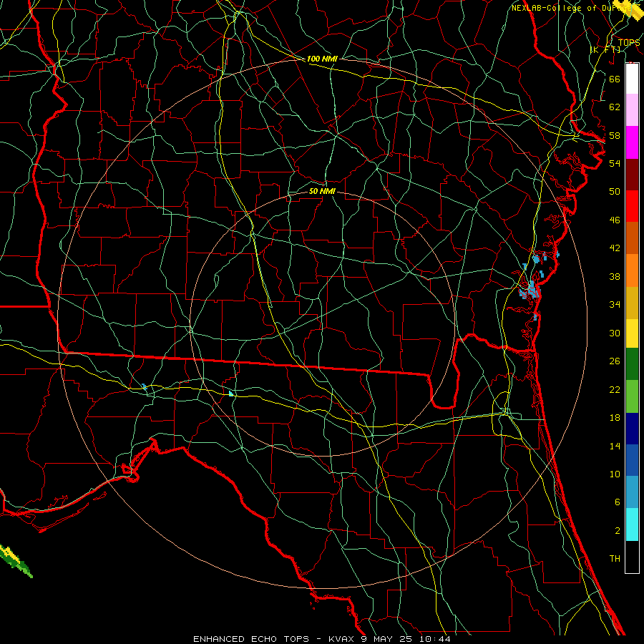
Task: Pick the dark orange 42-46 kft swatch
Action: 632,238
